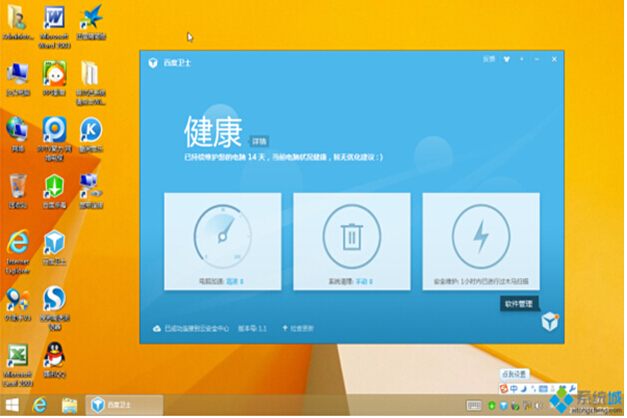Expand the 电脑加速 mode dropdown
This screenshot has height=418, width=627.
pos(241,283)
